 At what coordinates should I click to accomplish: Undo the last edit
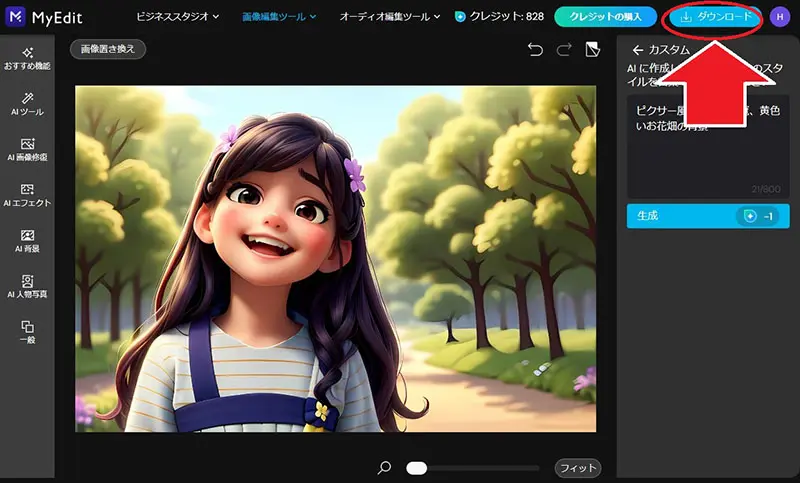(535, 49)
